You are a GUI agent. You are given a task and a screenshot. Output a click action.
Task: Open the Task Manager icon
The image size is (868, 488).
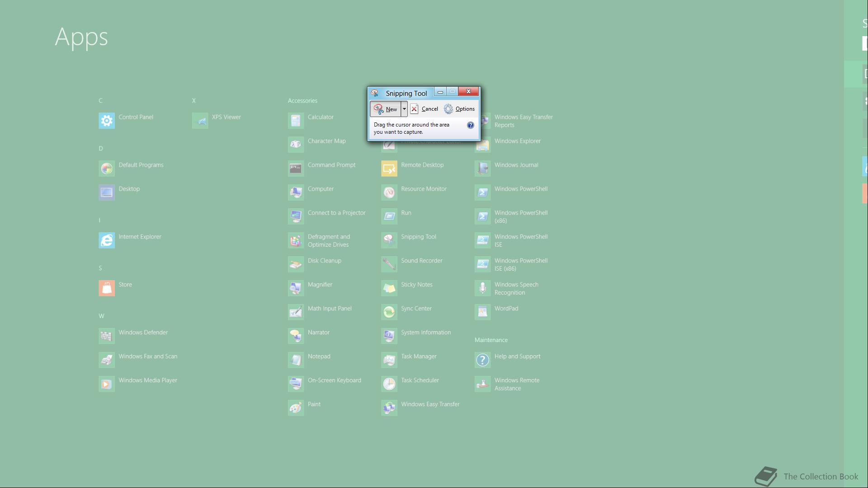389,360
